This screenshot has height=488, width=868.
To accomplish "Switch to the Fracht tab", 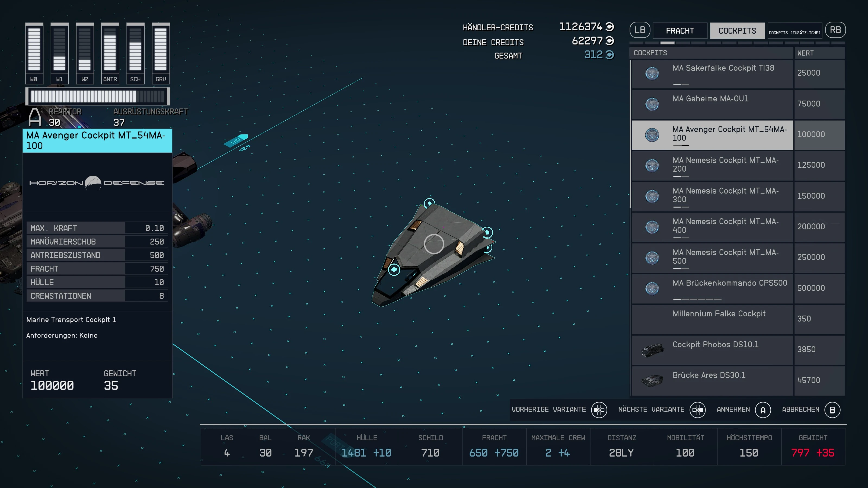I will click(x=680, y=31).
